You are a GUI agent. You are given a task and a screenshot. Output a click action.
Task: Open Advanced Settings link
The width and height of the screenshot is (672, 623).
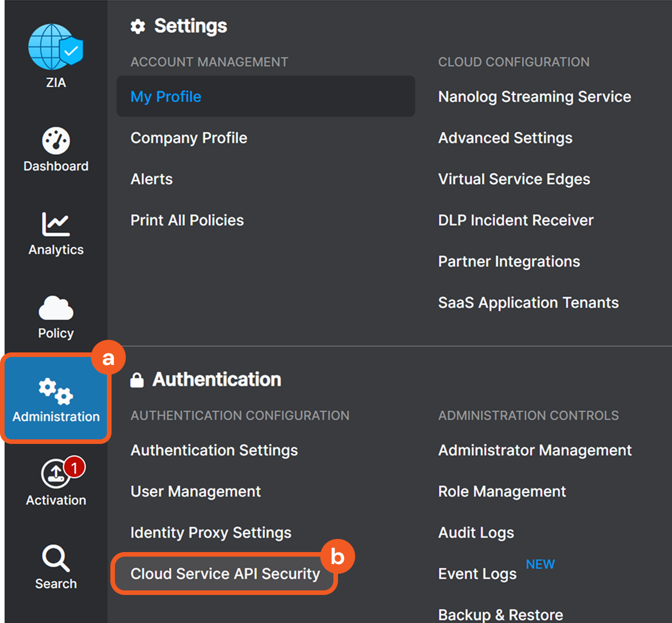tap(505, 138)
